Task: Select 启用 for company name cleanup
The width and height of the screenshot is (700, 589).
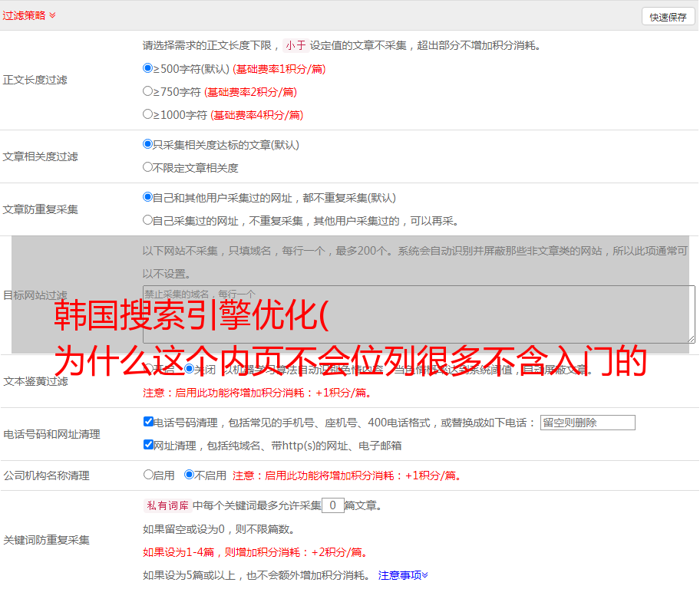Action: tap(148, 474)
